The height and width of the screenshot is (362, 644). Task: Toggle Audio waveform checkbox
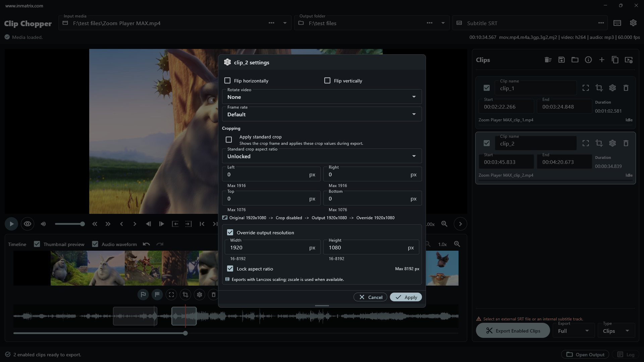95,244
